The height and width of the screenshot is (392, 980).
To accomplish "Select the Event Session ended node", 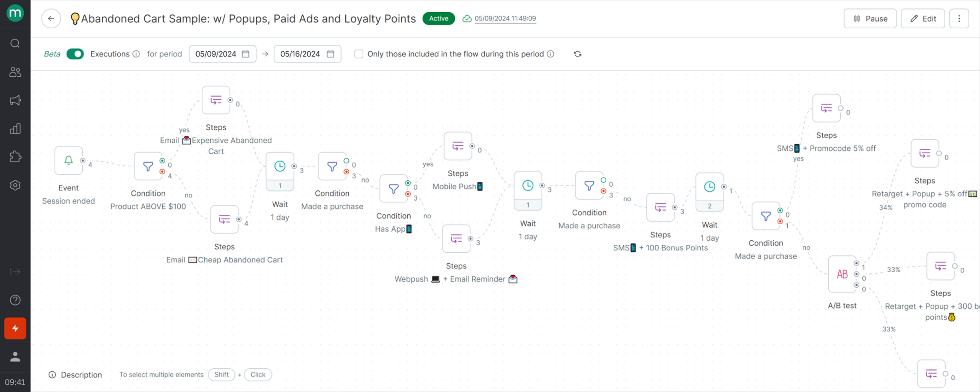I will click(x=68, y=160).
